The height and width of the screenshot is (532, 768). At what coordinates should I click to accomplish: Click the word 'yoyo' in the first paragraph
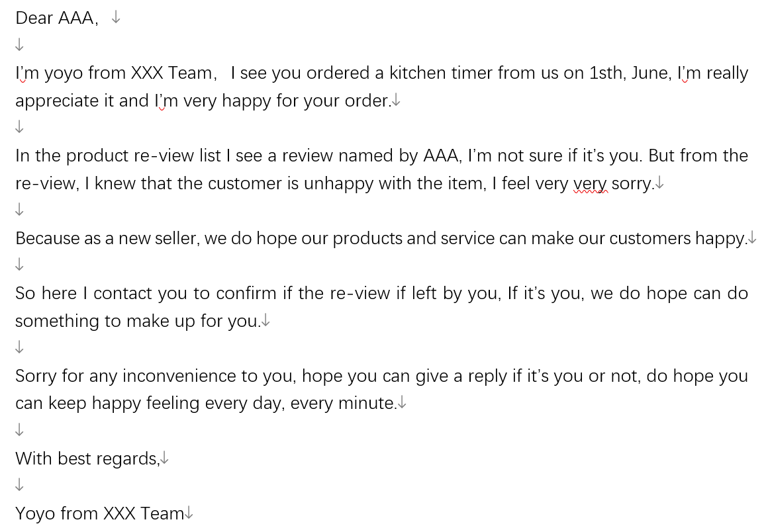64,73
